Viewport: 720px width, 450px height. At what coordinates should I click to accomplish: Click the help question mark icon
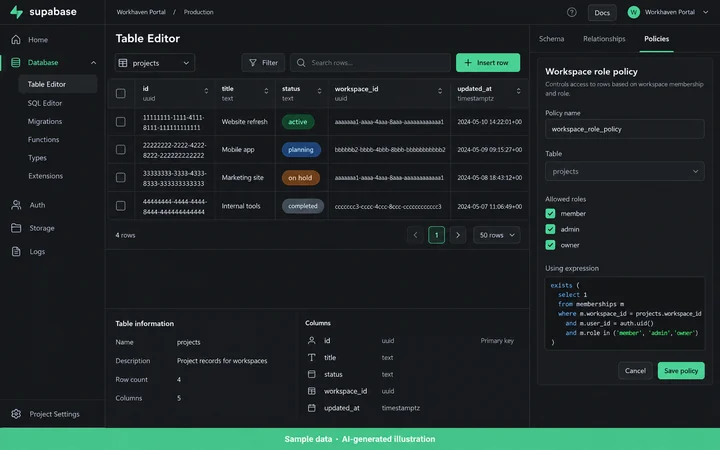[x=572, y=12]
